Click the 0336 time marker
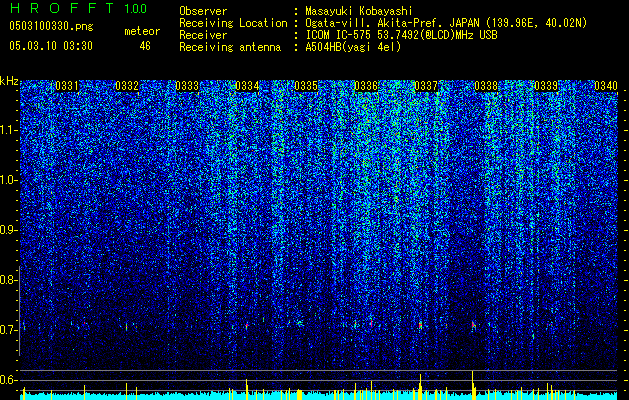This screenshot has height=400, width=629. pos(366,86)
